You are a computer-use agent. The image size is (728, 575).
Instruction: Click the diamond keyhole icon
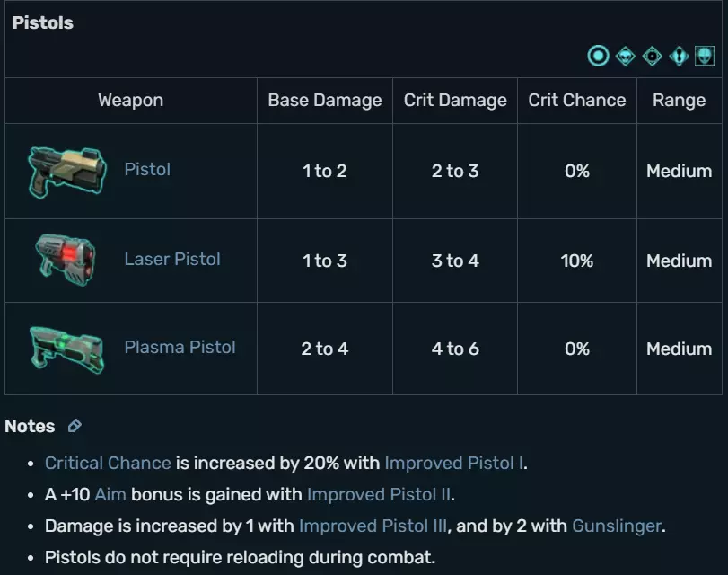(679, 57)
